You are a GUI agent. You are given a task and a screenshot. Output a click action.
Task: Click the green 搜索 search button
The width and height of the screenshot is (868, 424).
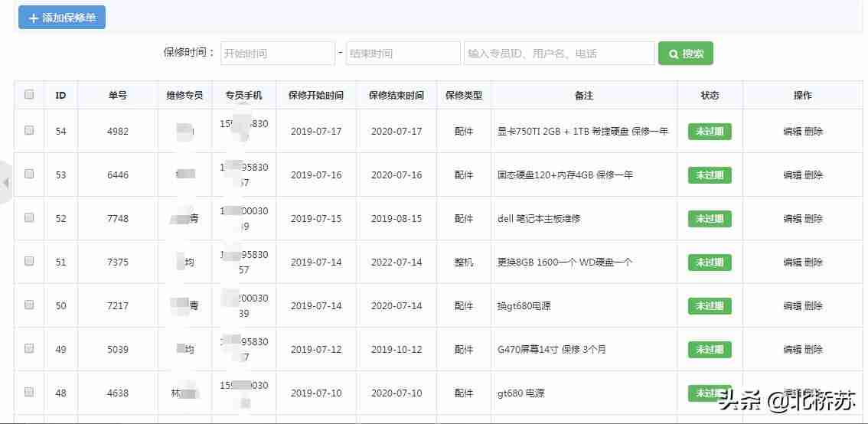[x=685, y=53]
